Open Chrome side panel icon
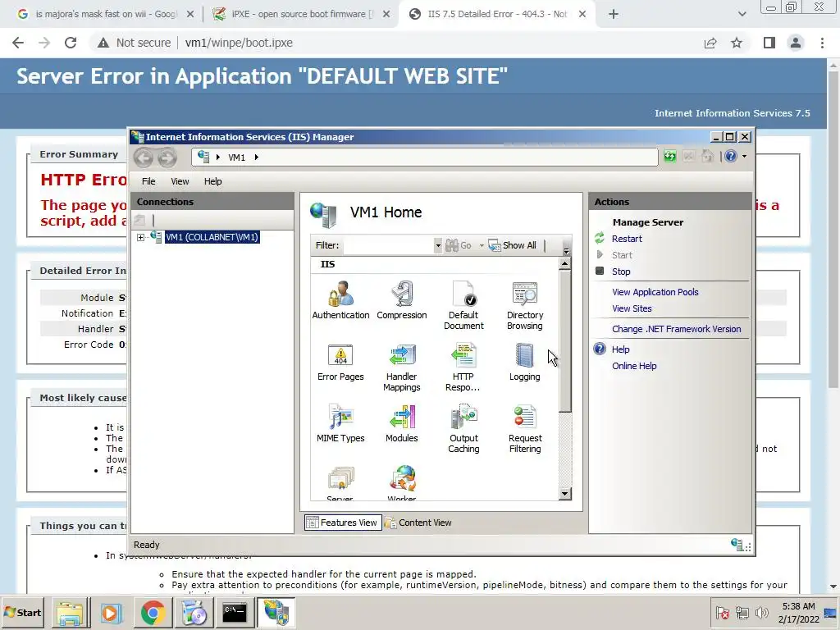The image size is (840, 630). click(x=769, y=43)
